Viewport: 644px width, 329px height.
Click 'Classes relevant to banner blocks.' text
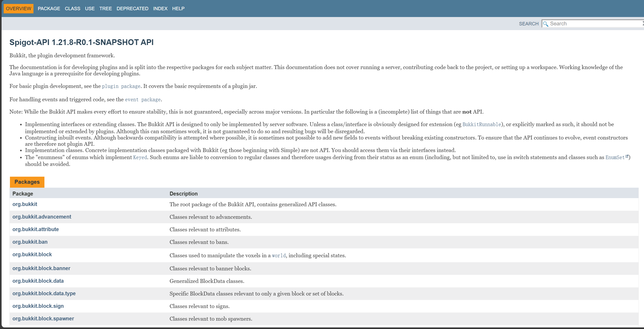coord(210,269)
